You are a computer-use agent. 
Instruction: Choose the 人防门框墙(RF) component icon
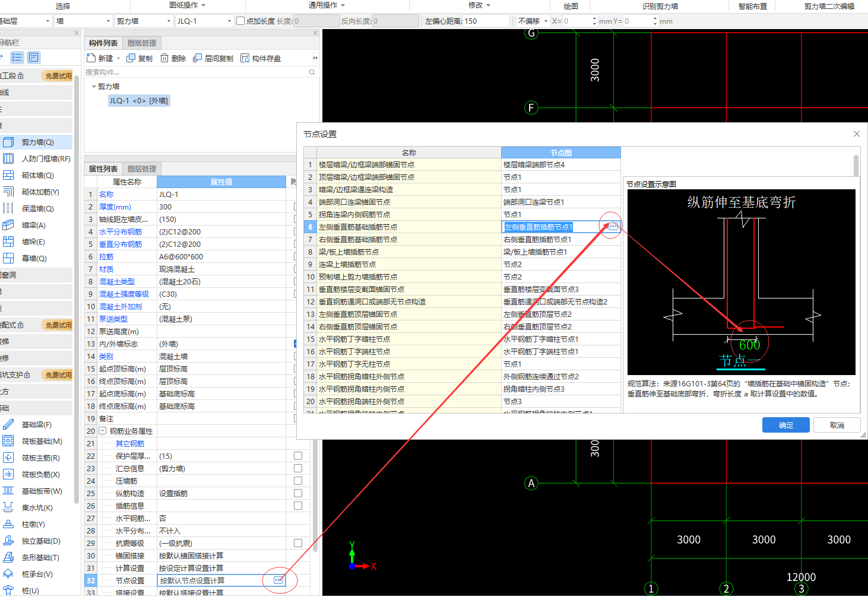coord(8,158)
